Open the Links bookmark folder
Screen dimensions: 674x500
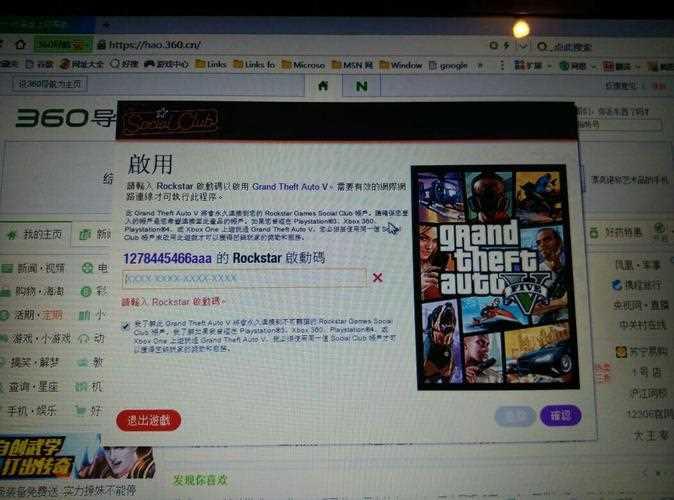pyautogui.click(x=211, y=64)
